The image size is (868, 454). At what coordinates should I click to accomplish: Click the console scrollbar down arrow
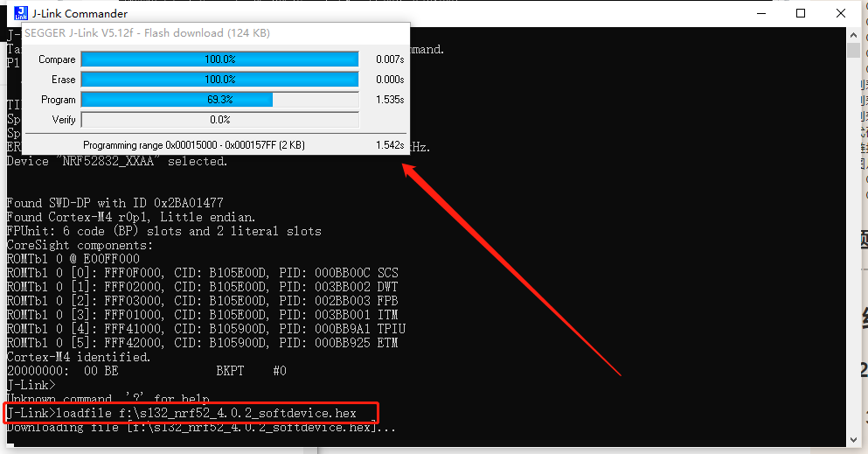coord(853,440)
